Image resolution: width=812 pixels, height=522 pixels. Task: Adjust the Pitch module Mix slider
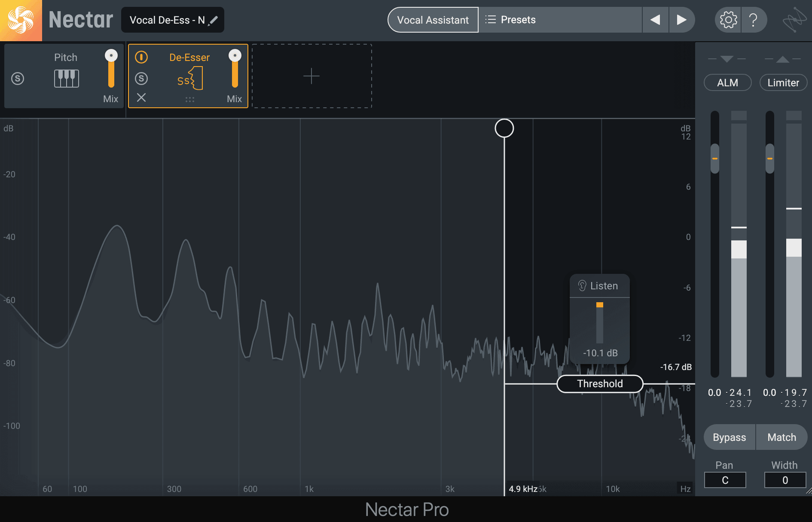point(111,69)
